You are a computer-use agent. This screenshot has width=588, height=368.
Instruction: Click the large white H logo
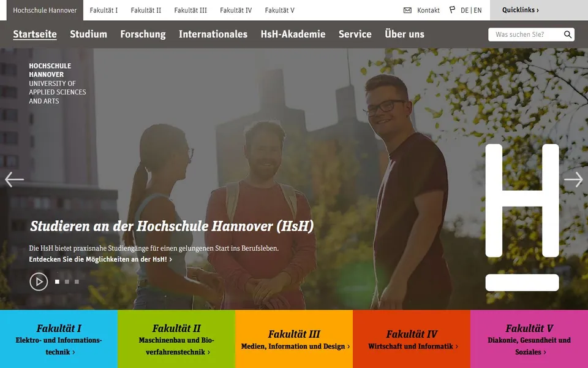522,217
